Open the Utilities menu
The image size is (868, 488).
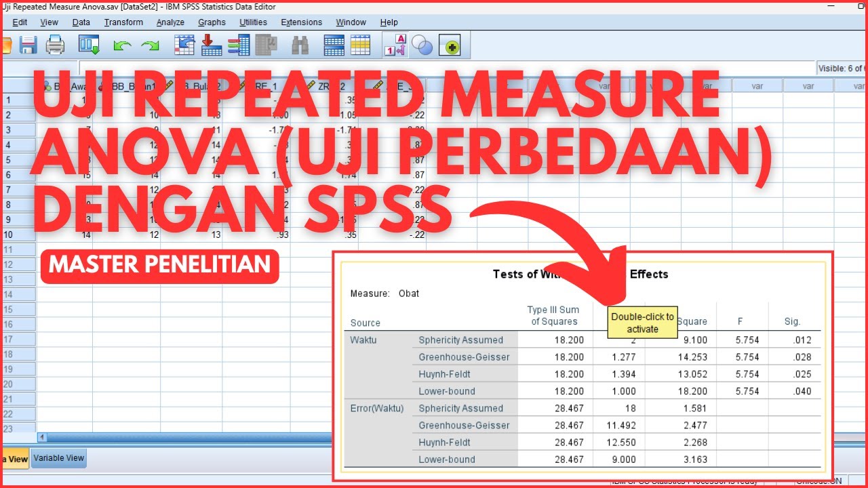254,22
